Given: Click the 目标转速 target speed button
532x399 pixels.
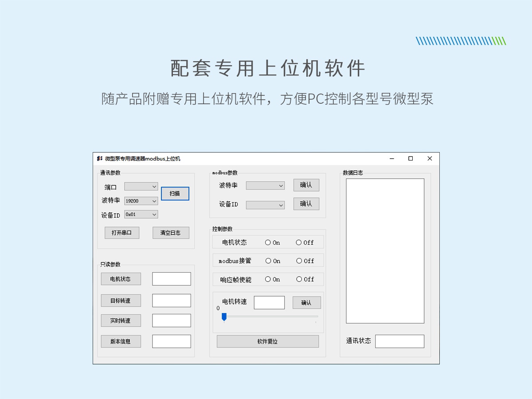Looking at the screenshot, I should [121, 300].
